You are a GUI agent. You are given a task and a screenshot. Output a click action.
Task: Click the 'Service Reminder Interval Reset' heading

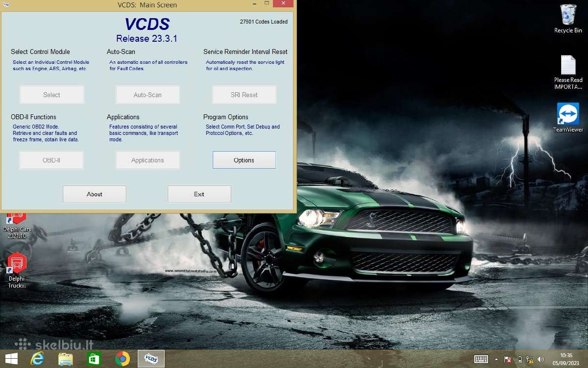click(245, 52)
